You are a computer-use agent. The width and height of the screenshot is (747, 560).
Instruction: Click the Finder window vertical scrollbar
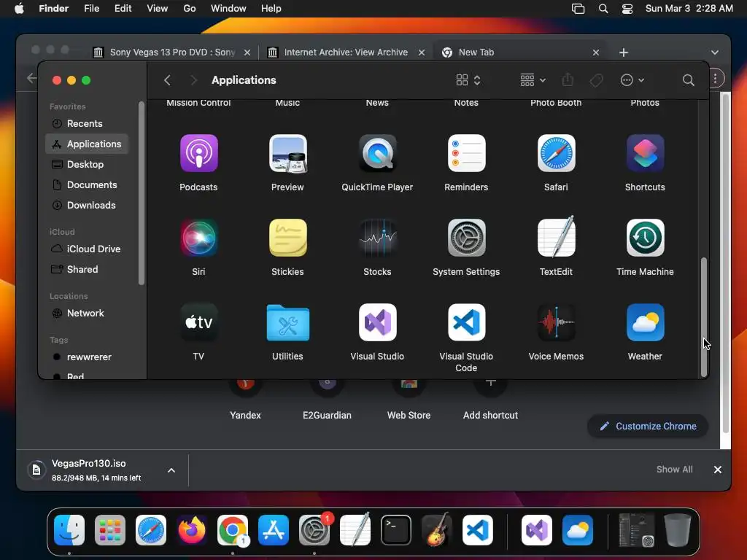703,317
